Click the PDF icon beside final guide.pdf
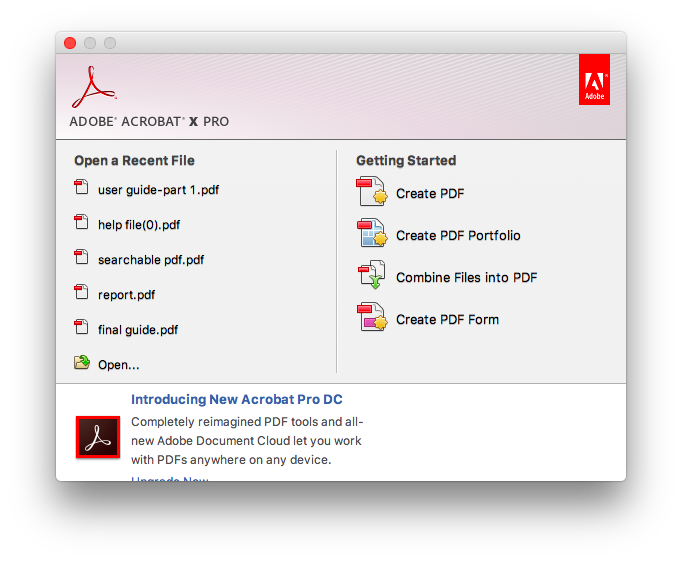This screenshot has width=682, height=561. 81,327
